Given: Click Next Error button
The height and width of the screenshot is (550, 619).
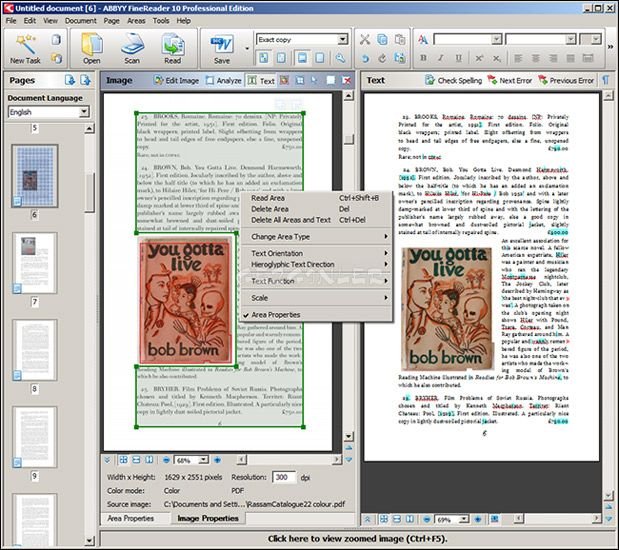Looking at the screenshot, I should tap(510, 81).
